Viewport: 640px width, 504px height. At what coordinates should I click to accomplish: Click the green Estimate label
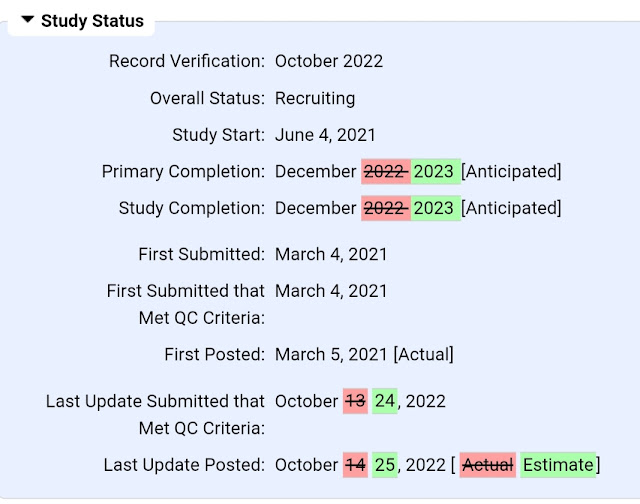click(558, 465)
